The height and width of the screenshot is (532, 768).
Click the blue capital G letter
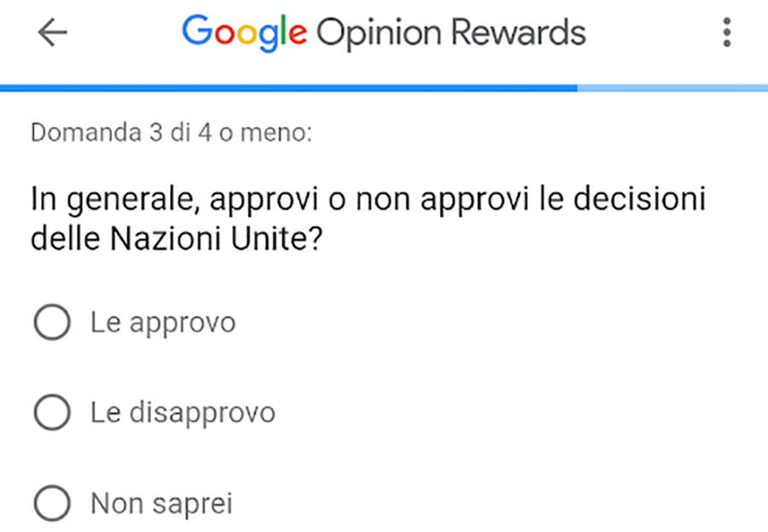coord(197,31)
